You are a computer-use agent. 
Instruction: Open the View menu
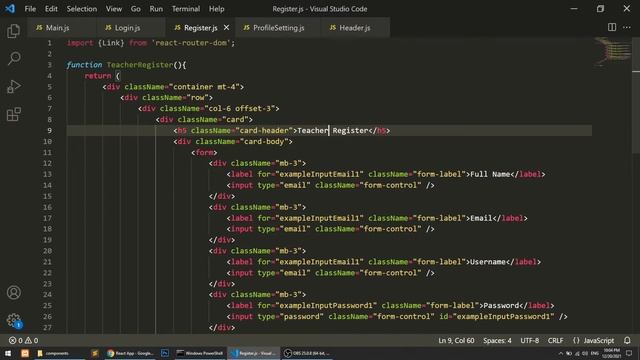[x=113, y=9]
